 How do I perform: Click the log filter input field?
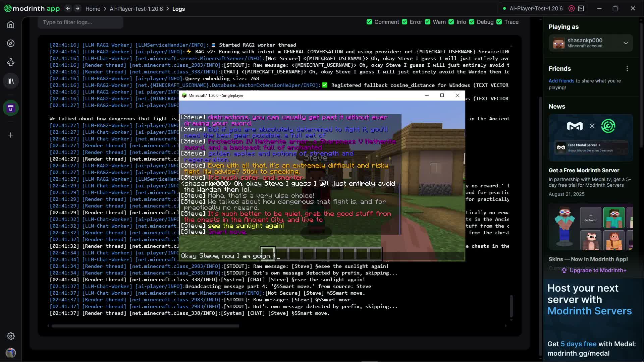point(80,22)
